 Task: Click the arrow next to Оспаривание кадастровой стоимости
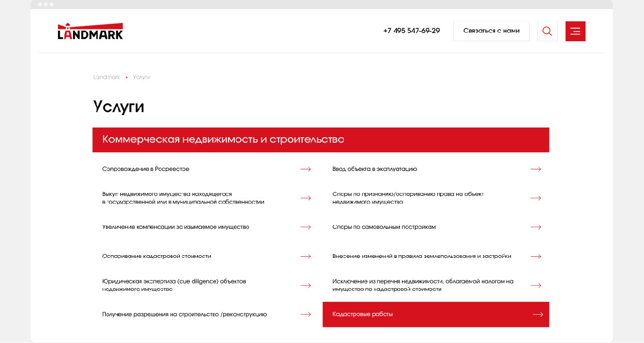305,256
